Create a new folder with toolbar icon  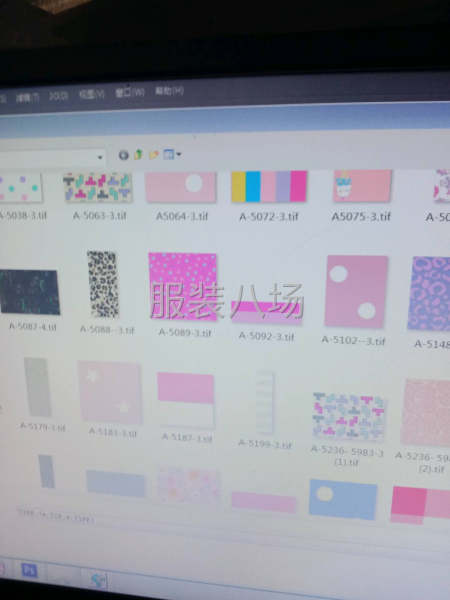point(154,155)
